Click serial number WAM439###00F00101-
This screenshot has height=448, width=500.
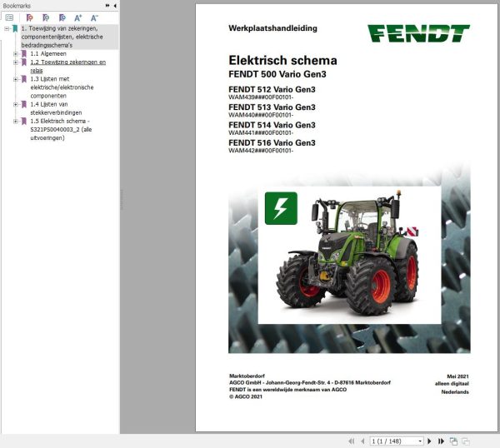(261, 97)
